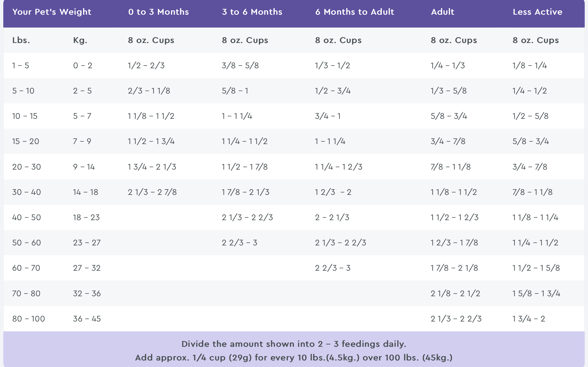This screenshot has width=588, height=367.
Task: Select the "Less Active" column header
Action: coord(537,12)
